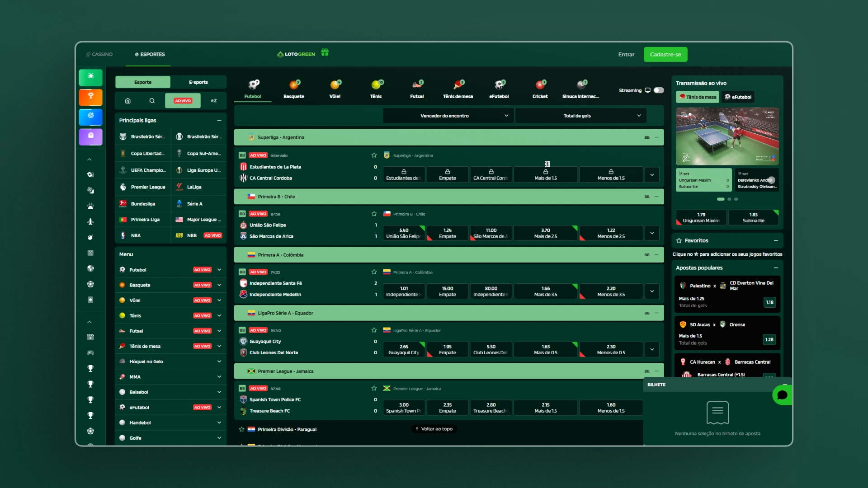Switch to E-sports mode
This screenshot has width=868, height=488.
click(198, 82)
